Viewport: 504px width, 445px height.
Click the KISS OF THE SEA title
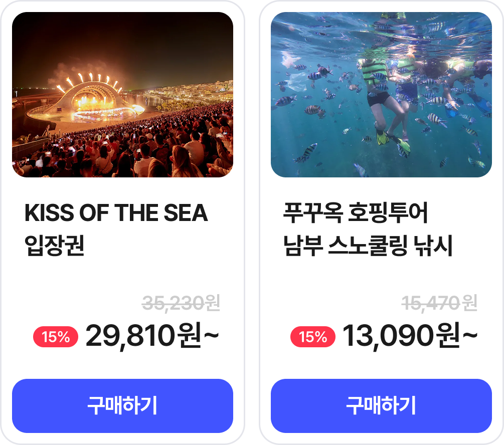[116, 212]
